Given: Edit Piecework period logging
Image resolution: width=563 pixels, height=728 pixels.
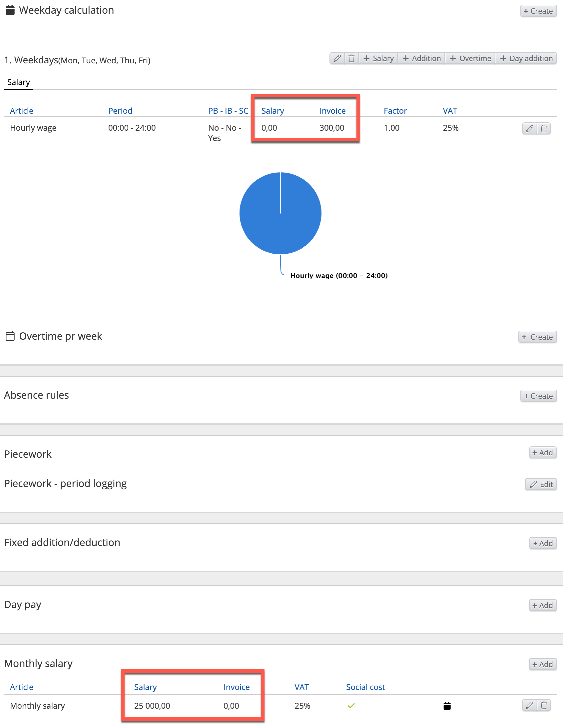Looking at the screenshot, I should 541,484.
